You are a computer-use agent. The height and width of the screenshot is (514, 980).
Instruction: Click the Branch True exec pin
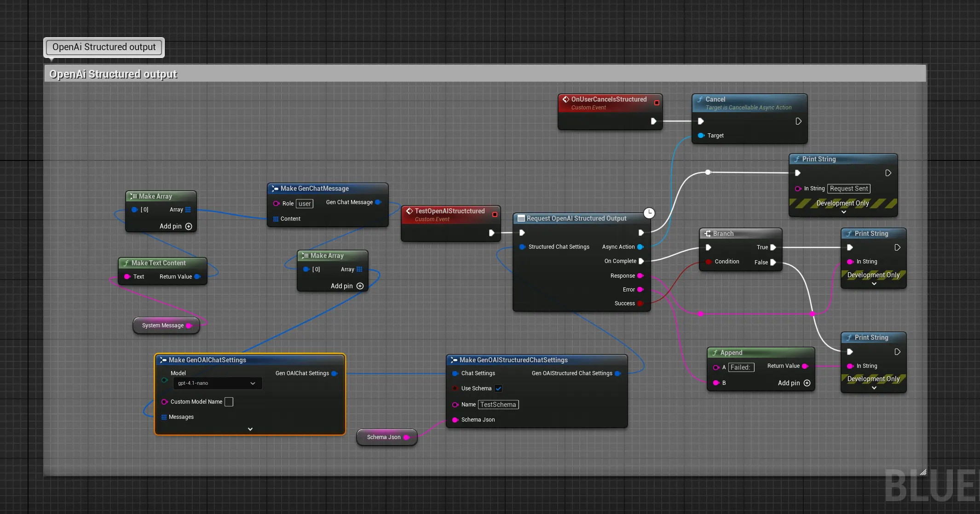point(773,247)
